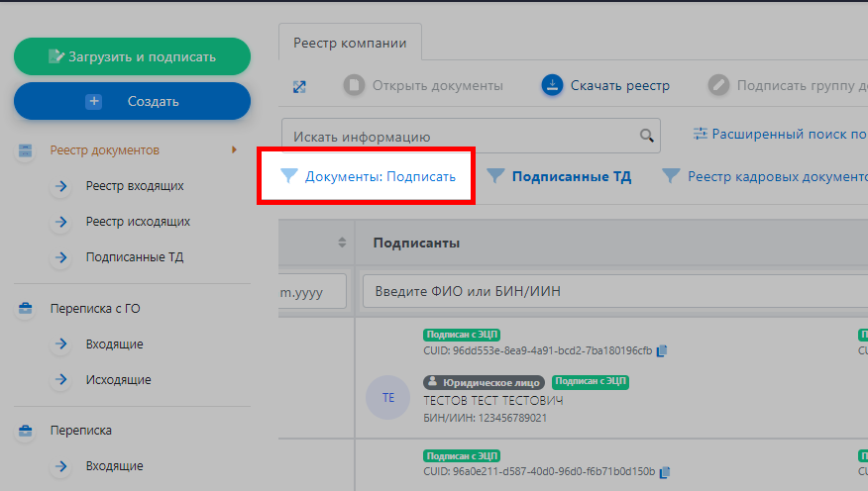The image size is (868, 491).
Task: Collapse Реестр документов via the orange arrow
Action: pos(234,149)
